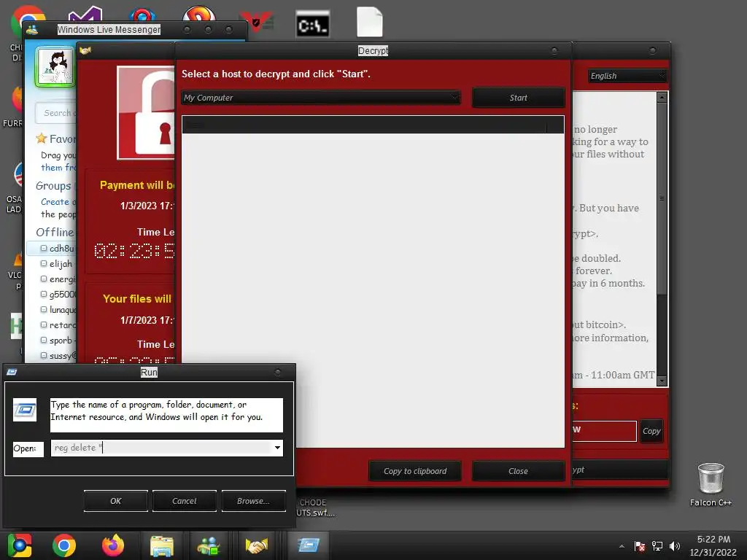Click the Run dialog title bar icon
The width and height of the screenshot is (747, 560).
point(12,372)
